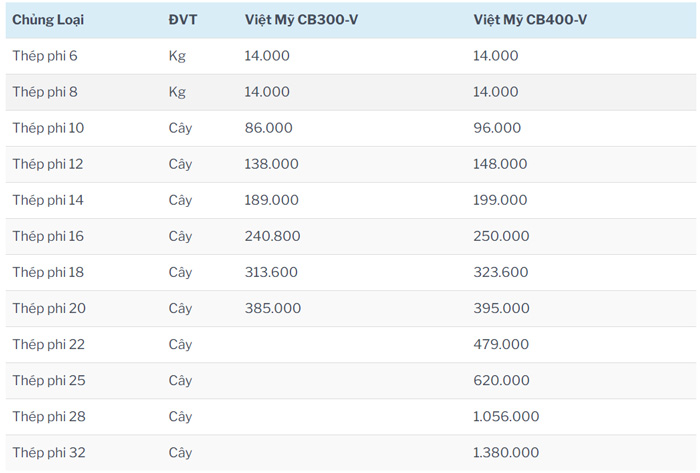Image resolution: width=700 pixels, height=473 pixels.
Task: Click the 199.000 price for Thép phi 14
Action: click(500, 200)
